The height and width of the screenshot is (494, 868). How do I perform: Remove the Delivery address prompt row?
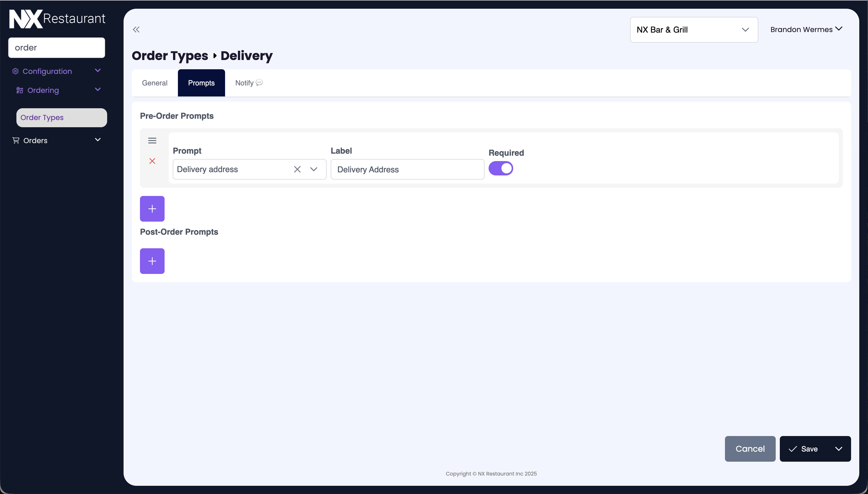(152, 161)
